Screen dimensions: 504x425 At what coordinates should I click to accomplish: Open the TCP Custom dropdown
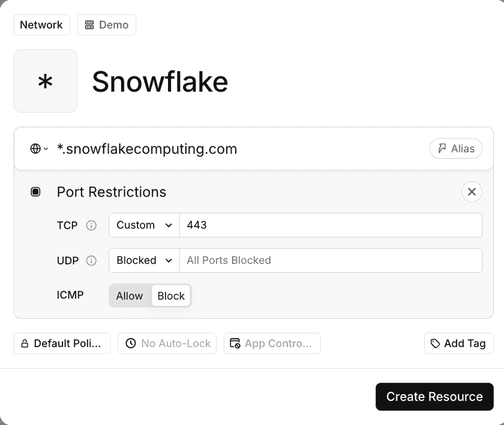pyautogui.click(x=143, y=225)
